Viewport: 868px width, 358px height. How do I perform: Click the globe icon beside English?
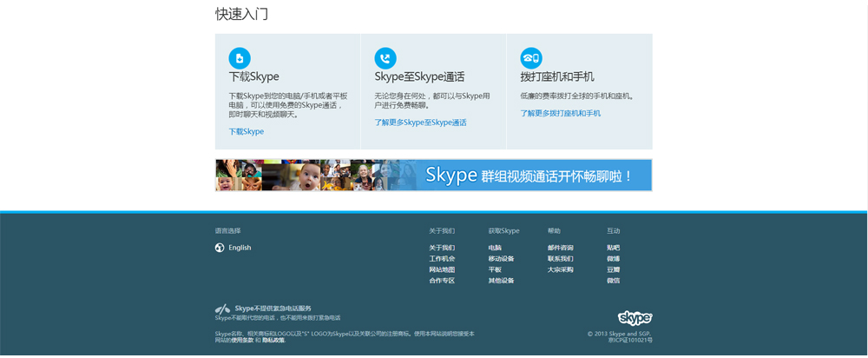(220, 248)
